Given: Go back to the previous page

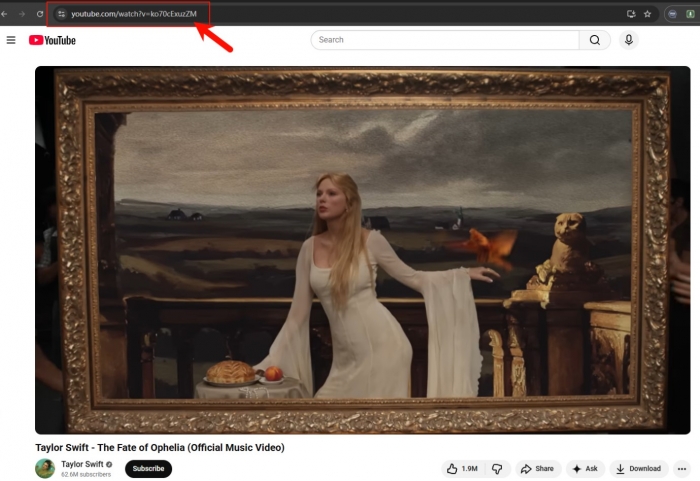Looking at the screenshot, I should click(x=6, y=14).
